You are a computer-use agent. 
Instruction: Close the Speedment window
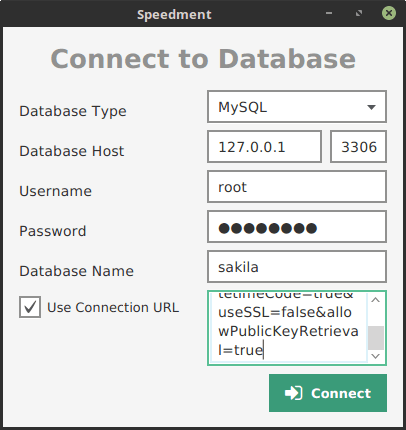pyautogui.click(x=389, y=13)
